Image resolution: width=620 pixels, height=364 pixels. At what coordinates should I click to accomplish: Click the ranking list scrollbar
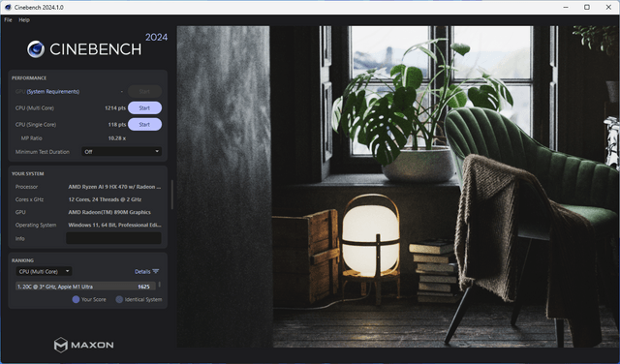159,285
